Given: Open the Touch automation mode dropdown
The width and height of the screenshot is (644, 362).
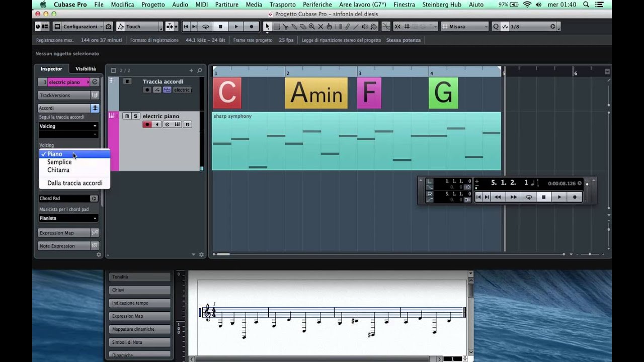Looking at the screenshot, I should [x=140, y=26].
